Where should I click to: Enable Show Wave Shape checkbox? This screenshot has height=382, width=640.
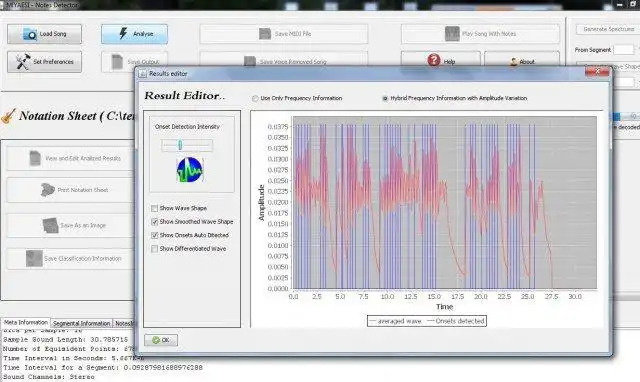[x=154, y=209]
